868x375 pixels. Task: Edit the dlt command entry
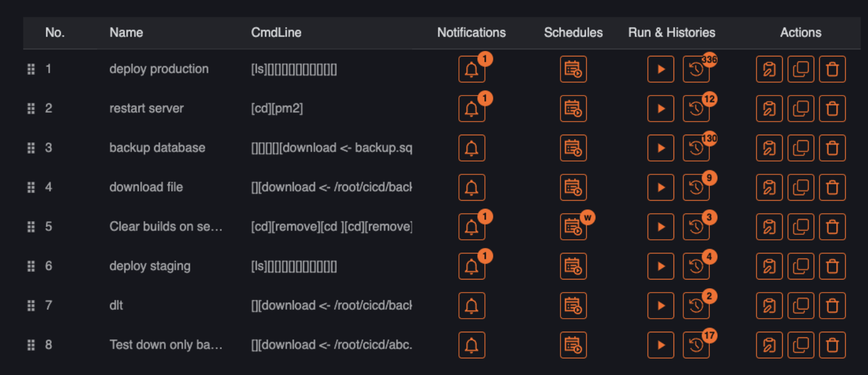[769, 305]
